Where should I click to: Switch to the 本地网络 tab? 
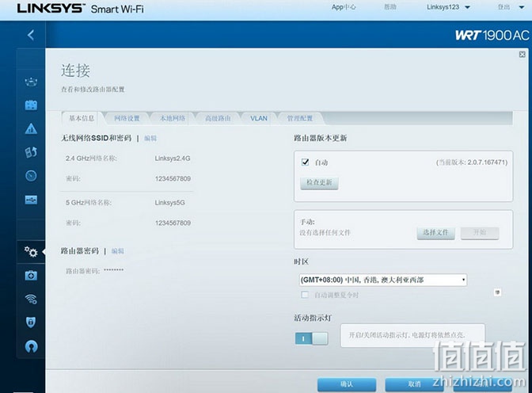tap(172, 118)
